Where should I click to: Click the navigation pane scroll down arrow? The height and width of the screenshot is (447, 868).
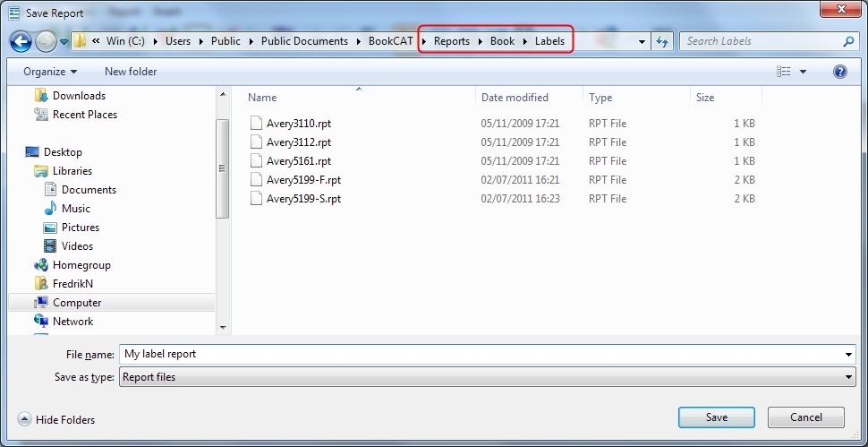[223, 327]
